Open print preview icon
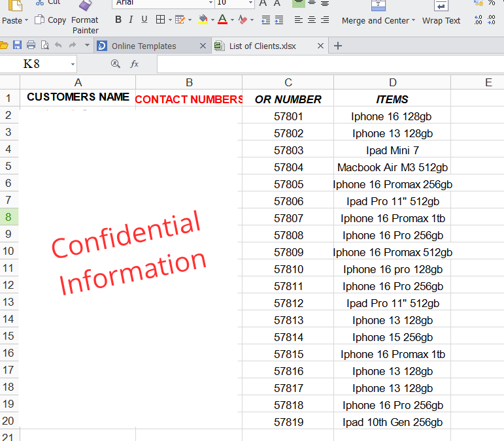Screen dimensions: 504x441 [45, 45]
